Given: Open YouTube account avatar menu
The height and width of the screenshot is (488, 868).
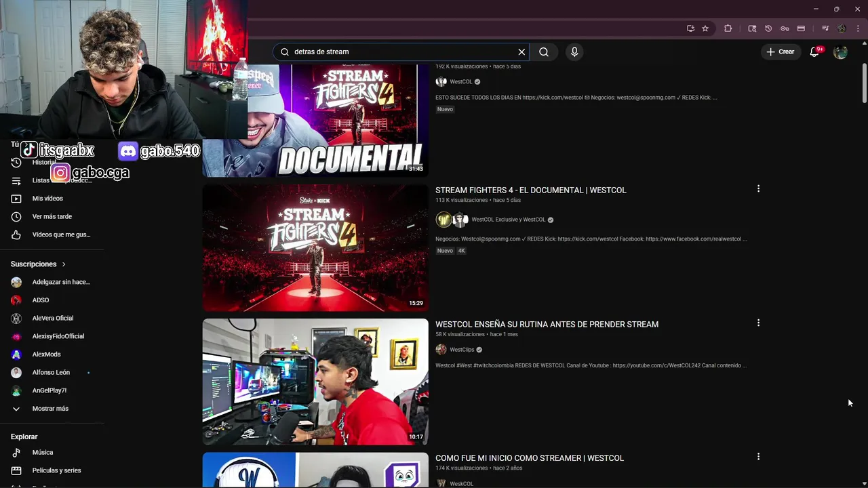Looking at the screenshot, I should click(x=840, y=52).
